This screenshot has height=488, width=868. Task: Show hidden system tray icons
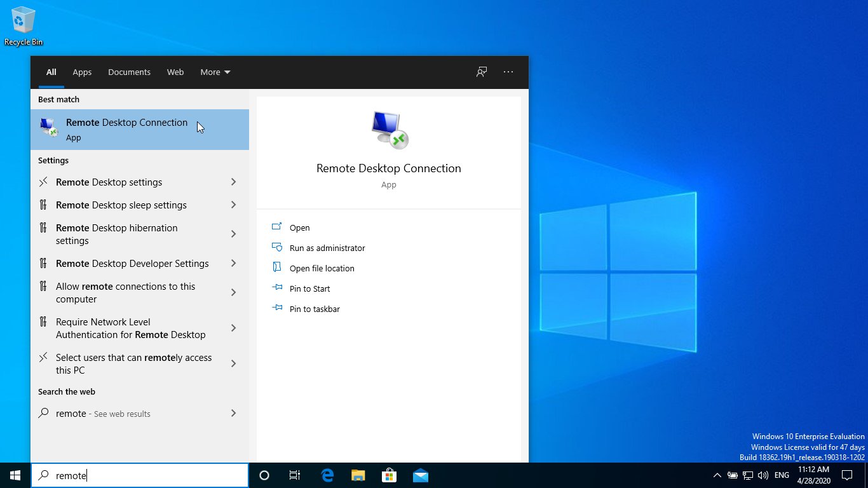717,475
